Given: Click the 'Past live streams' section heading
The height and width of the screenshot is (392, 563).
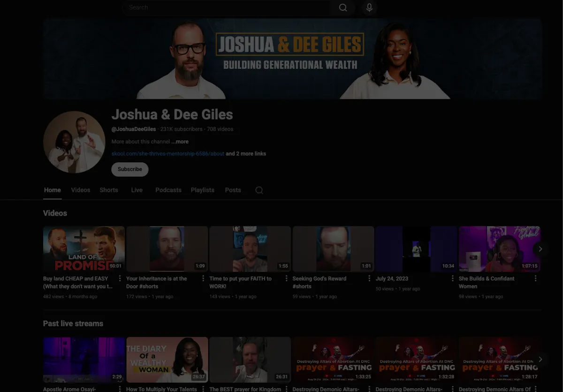Looking at the screenshot, I should click(73, 324).
